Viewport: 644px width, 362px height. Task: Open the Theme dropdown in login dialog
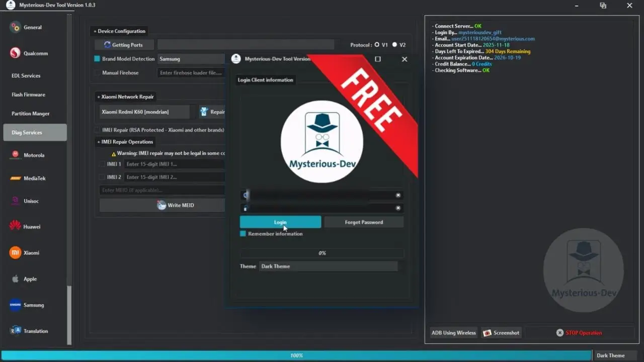coord(329,266)
